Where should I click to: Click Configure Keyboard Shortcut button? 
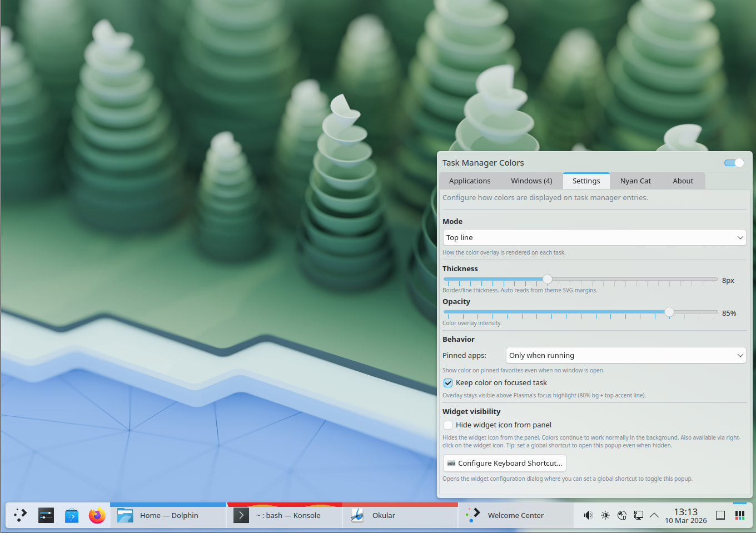pos(505,463)
